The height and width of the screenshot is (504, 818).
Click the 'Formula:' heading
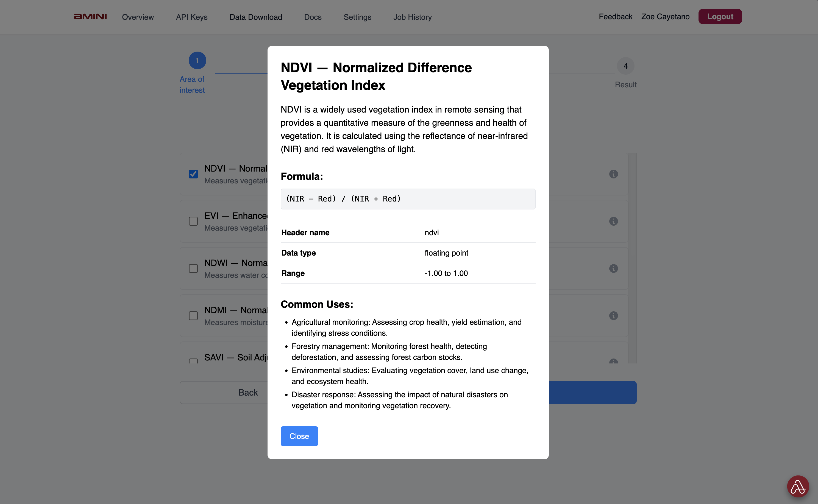[302, 176]
